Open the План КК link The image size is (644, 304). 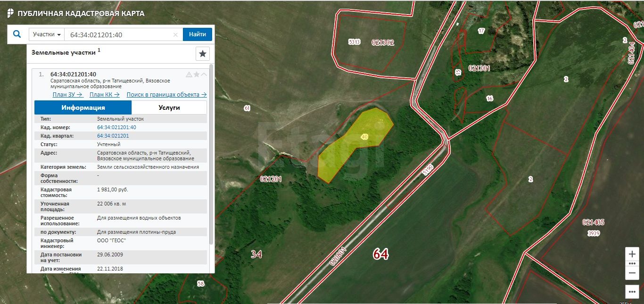tap(104, 94)
